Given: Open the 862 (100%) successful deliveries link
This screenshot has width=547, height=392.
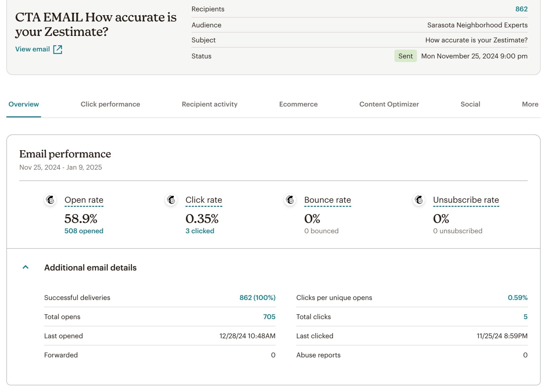Looking at the screenshot, I should [x=257, y=298].
